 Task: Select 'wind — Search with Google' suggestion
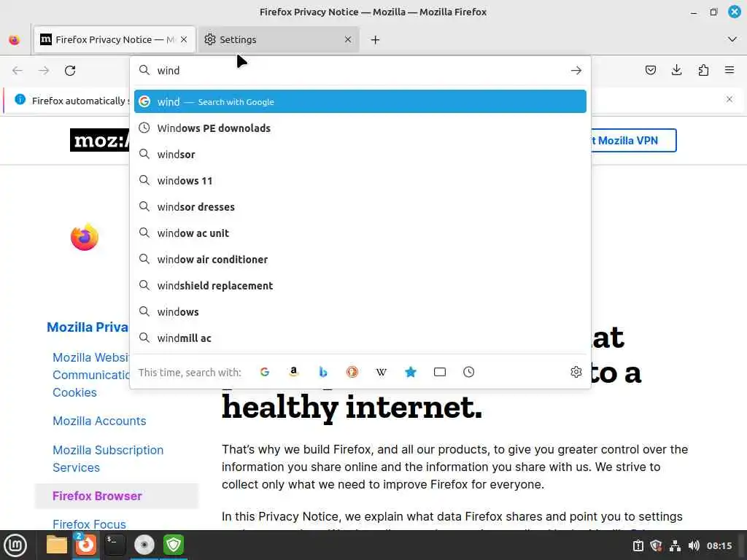[x=360, y=101]
